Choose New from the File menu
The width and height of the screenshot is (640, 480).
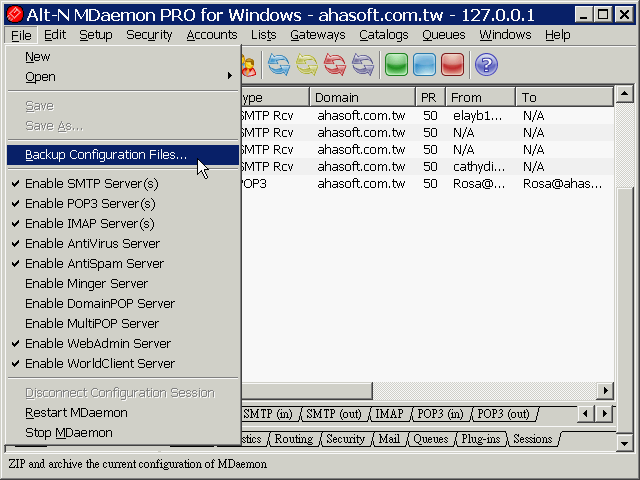[x=123, y=57]
